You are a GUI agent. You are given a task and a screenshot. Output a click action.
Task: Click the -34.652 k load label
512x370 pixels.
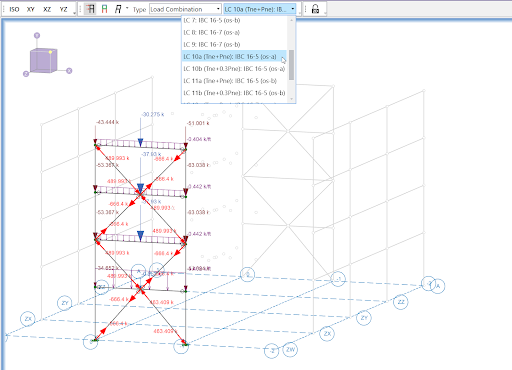point(106,268)
